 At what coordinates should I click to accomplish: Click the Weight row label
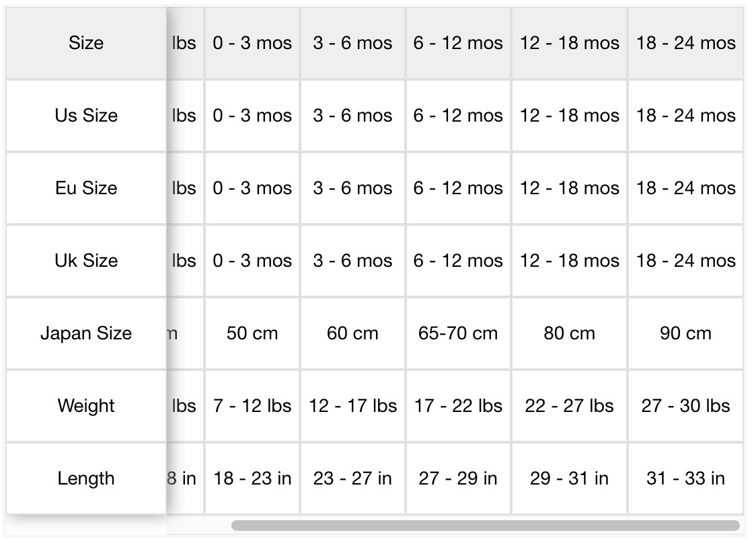86,406
